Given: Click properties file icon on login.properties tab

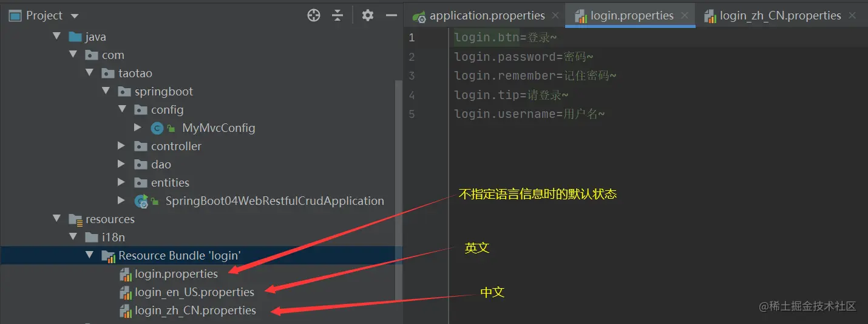Looking at the screenshot, I should click(x=580, y=16).
